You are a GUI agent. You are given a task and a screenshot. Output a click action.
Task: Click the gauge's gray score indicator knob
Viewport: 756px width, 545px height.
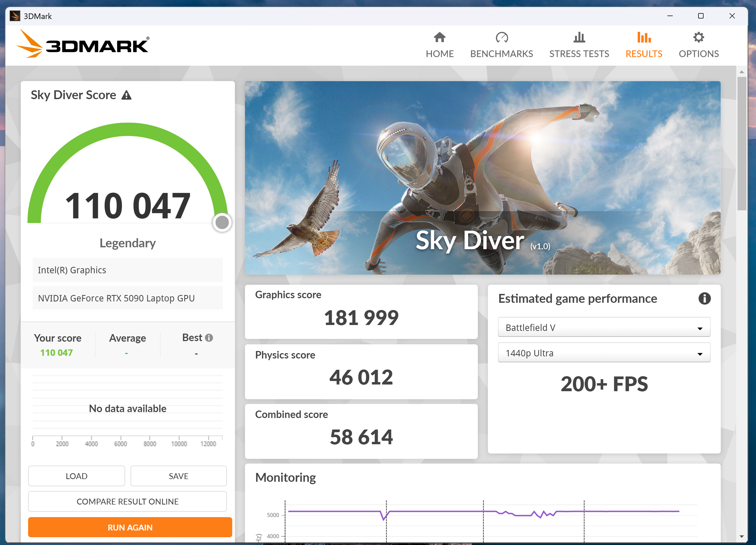(x=222, y=222)
